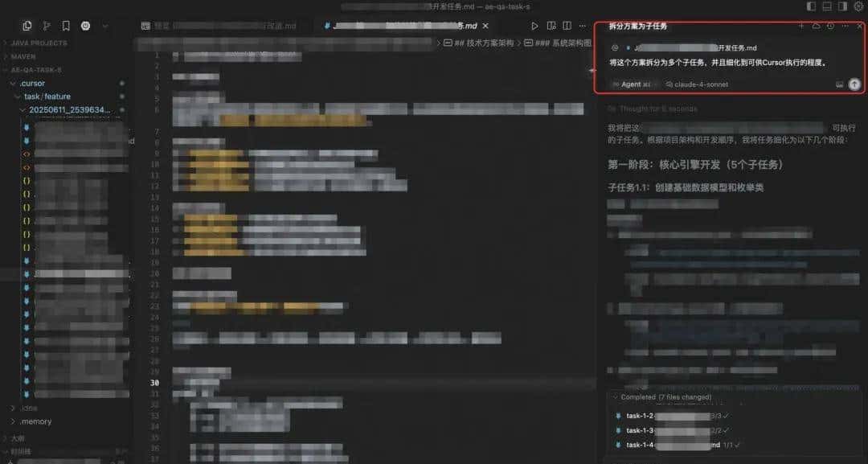The width and height of the screenshot is (868, 464).
Task: Open the Explorer view in the sidebar
Action: (x=28, y=26)
